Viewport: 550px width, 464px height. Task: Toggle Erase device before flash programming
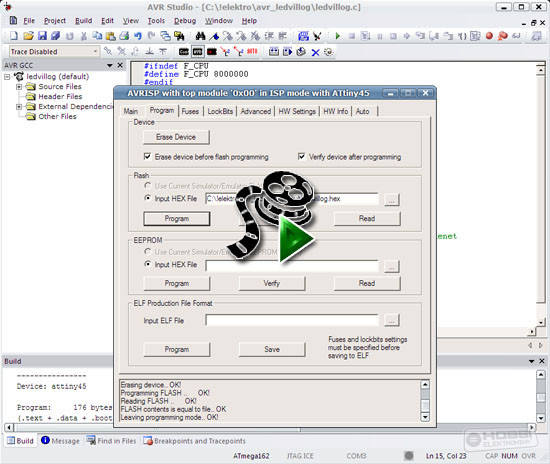click(147, 156)
